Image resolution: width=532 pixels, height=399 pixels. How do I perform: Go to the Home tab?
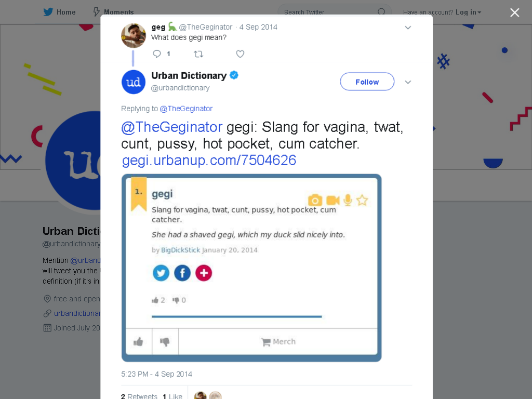[59, 12]
